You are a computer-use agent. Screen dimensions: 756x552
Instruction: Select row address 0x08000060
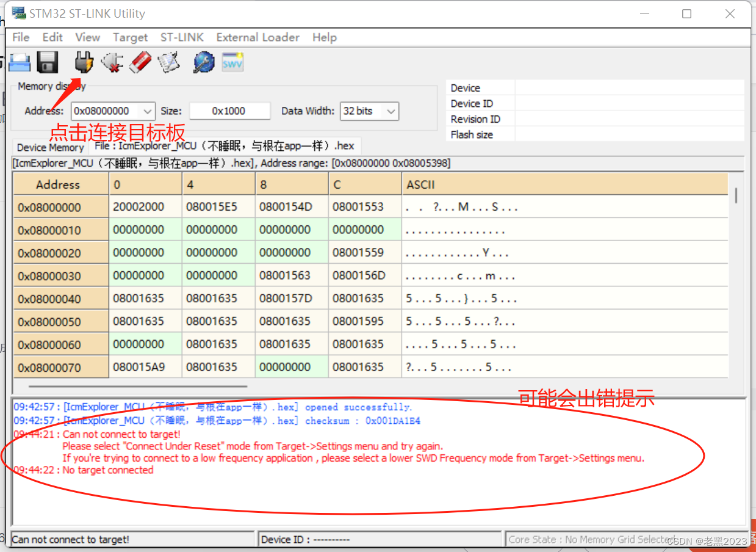[x=61, y=344]
